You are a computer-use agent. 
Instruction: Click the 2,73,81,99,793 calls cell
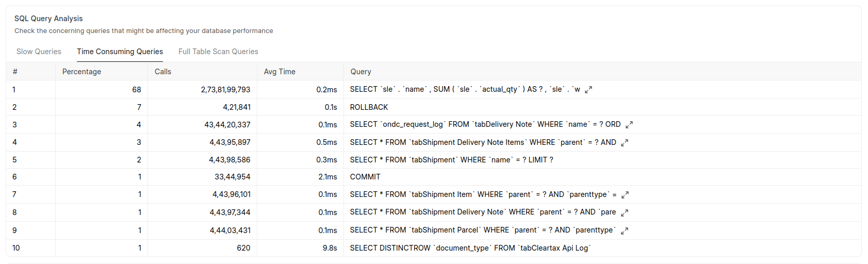coord(225,90)
